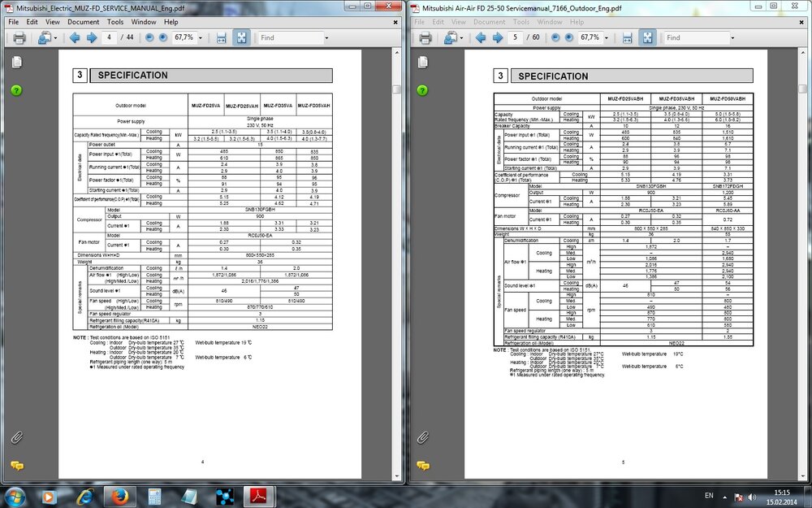This screenshot has width=812, height=508.
Task: Click scroll down arrow in left window scrollbar
Action: pyautogui.click(x=397, y=476)
